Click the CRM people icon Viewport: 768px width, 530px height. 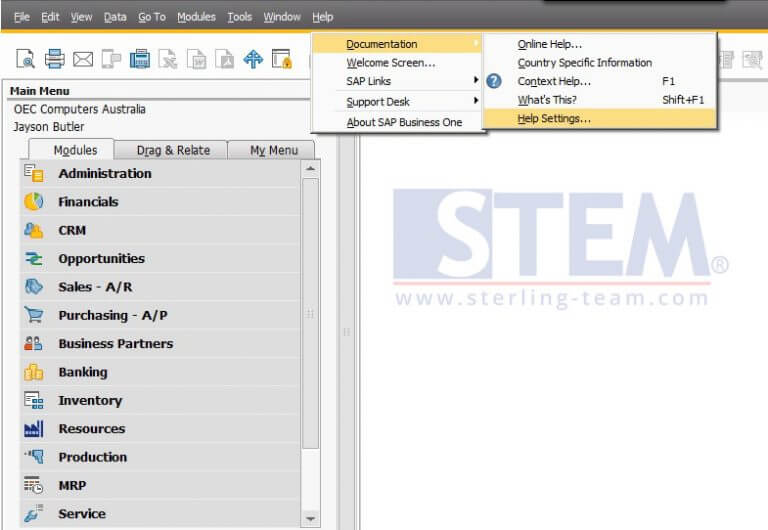33,230
